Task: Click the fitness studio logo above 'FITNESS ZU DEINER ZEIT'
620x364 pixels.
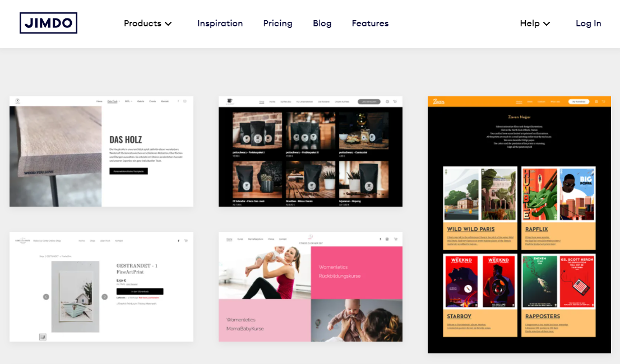Action: coord(311,236)
